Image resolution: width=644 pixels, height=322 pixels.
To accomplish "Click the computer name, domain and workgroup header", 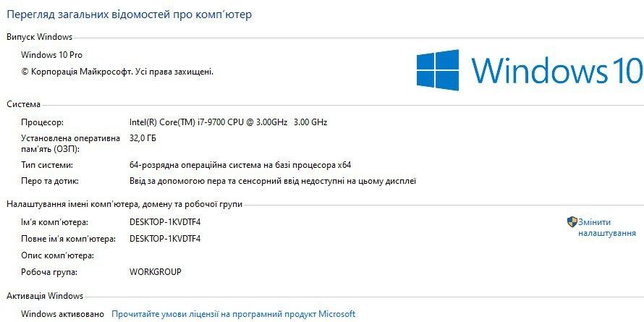I will coord(124,205).
